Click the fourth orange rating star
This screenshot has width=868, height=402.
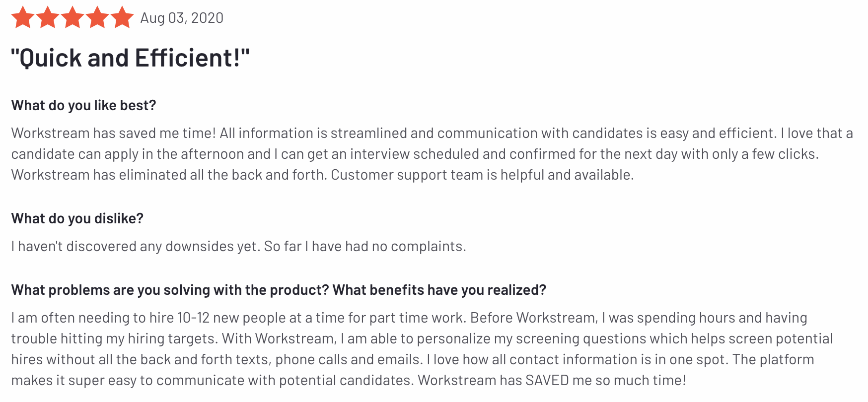coord(97,18)
